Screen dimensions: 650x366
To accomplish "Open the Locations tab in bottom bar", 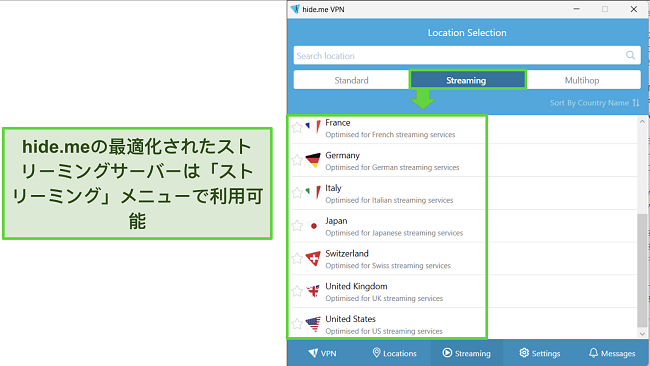I will coord(394,353).
